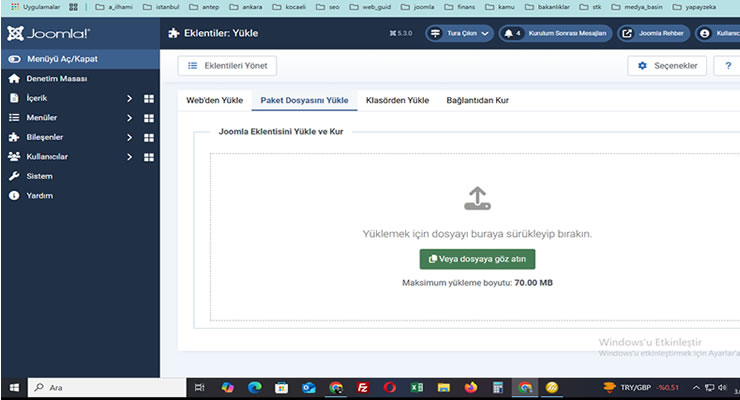Click the Joomla! logo

[48, 33]
